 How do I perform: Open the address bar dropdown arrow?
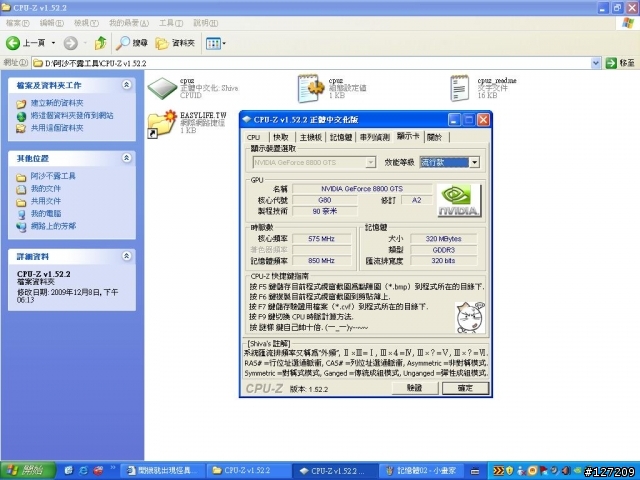(596, 63)
